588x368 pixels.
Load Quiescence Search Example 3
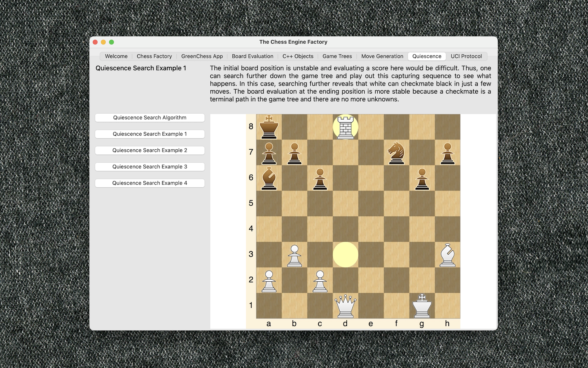[150, 167]
